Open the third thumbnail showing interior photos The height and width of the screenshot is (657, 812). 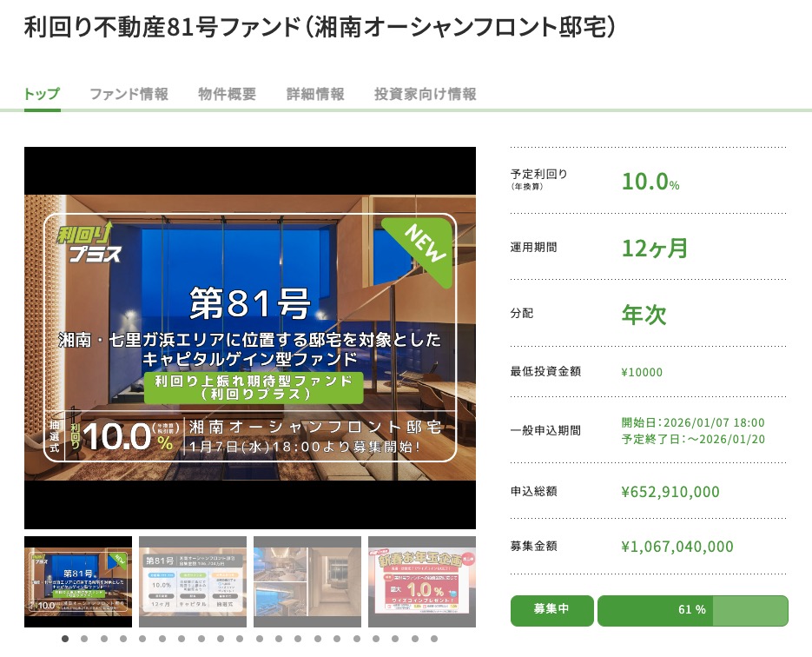[307, 581]
